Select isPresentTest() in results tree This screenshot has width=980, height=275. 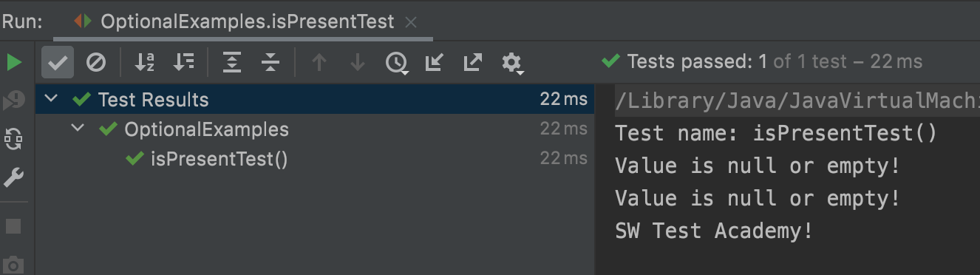click(x=219, y=158)
